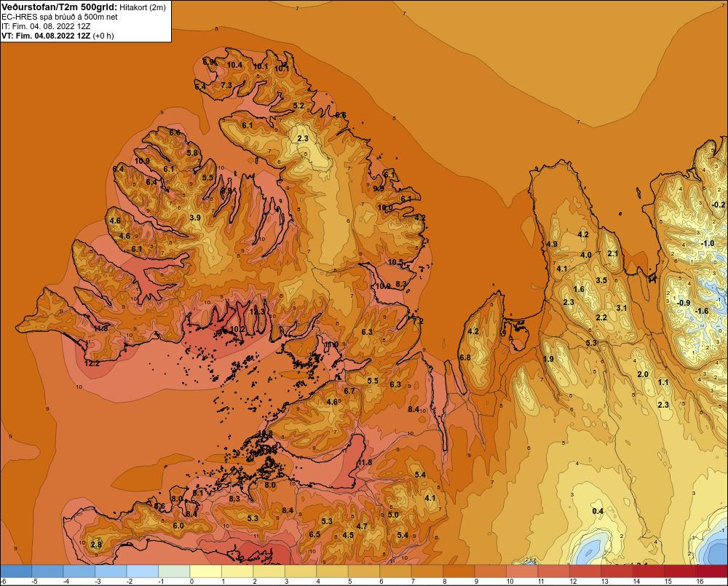The image size is (728, 586).
Task: Click the 1.6 temperature label
Action: coord(579,289)
